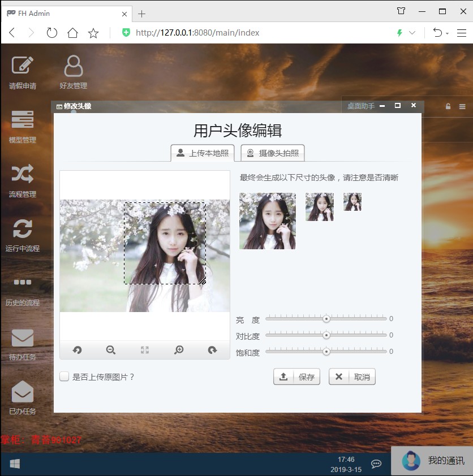Click the 保存 save button
The width and height of the screenshot is (473, 476).
click(296, 377)
